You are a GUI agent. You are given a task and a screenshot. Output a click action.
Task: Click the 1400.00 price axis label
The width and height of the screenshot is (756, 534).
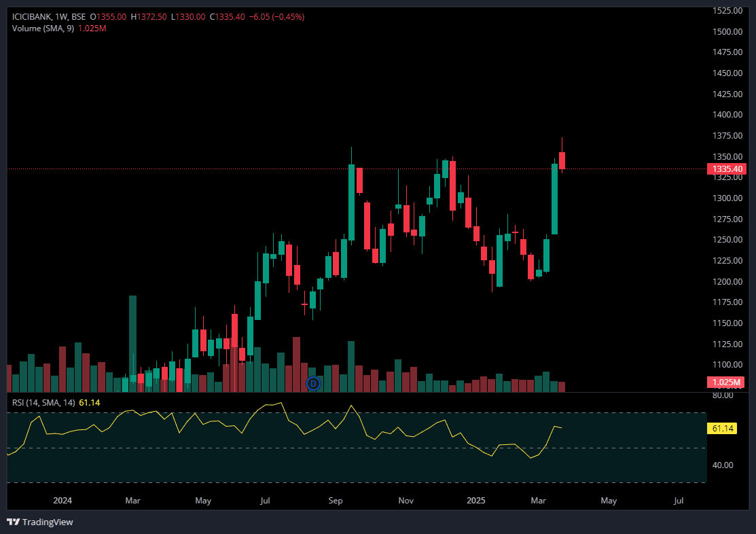[727, 115]
